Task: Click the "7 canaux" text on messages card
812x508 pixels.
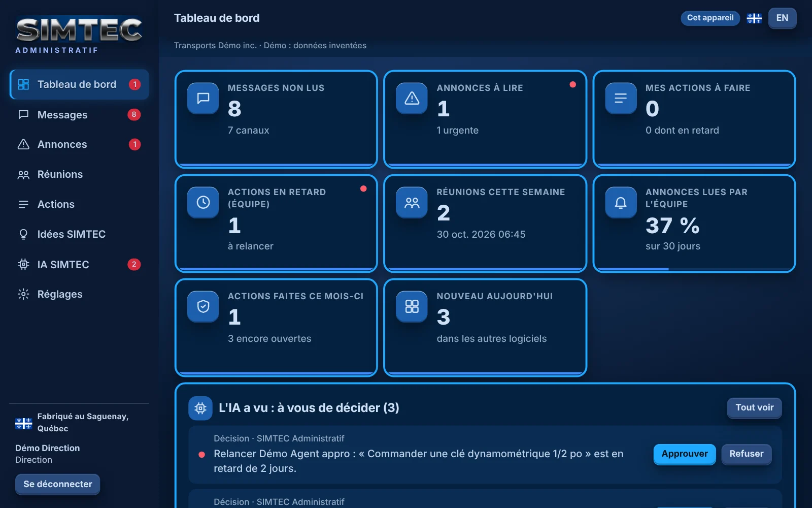Action: [x=249, y=131]
